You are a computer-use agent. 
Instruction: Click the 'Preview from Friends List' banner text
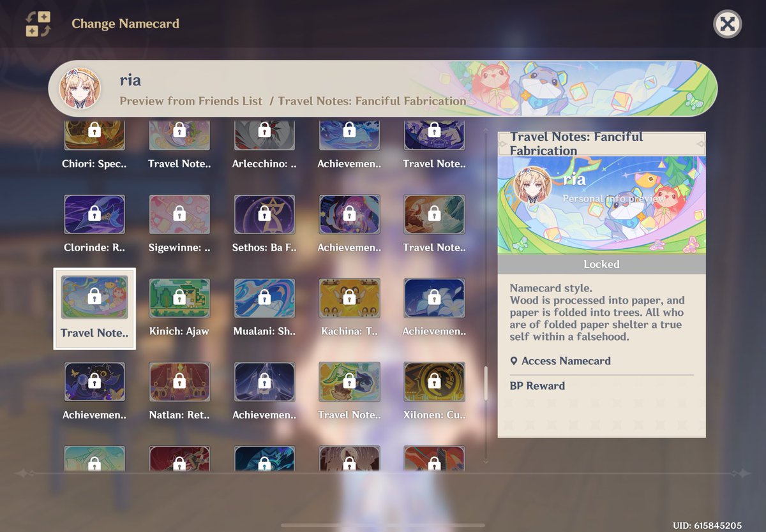[191, 101]
